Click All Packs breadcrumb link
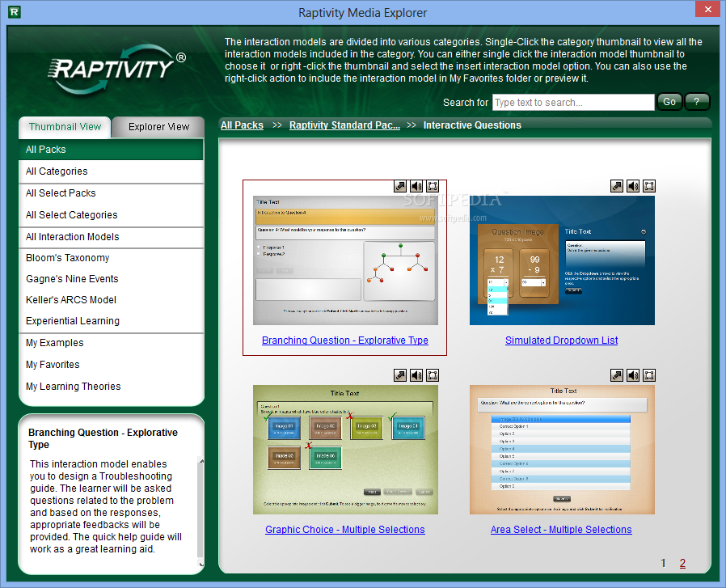The width and height of the screenshot is (726, 588). tap(242, 125)
